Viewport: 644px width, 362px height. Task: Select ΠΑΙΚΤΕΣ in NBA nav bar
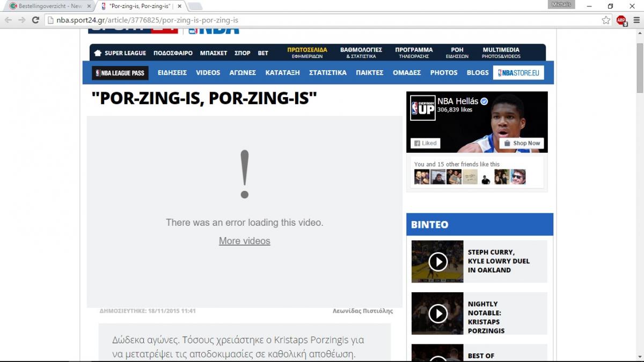click(x=370, y=72)
